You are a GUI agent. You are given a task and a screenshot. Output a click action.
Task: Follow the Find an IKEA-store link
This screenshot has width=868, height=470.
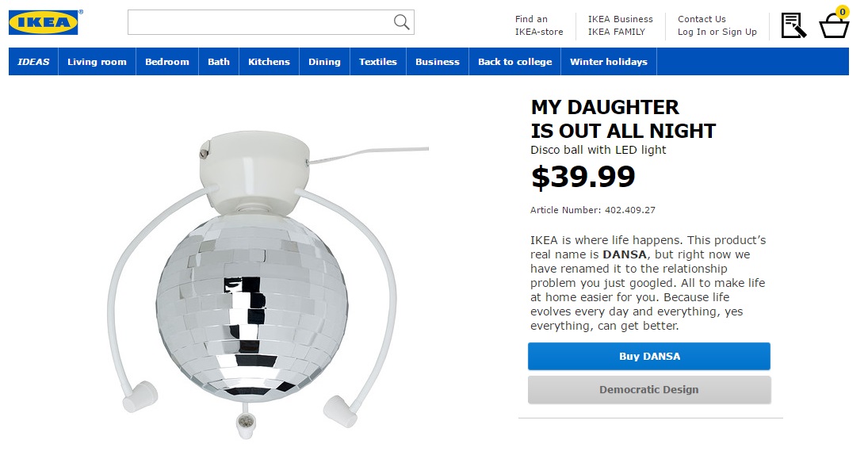pos(538,25)
